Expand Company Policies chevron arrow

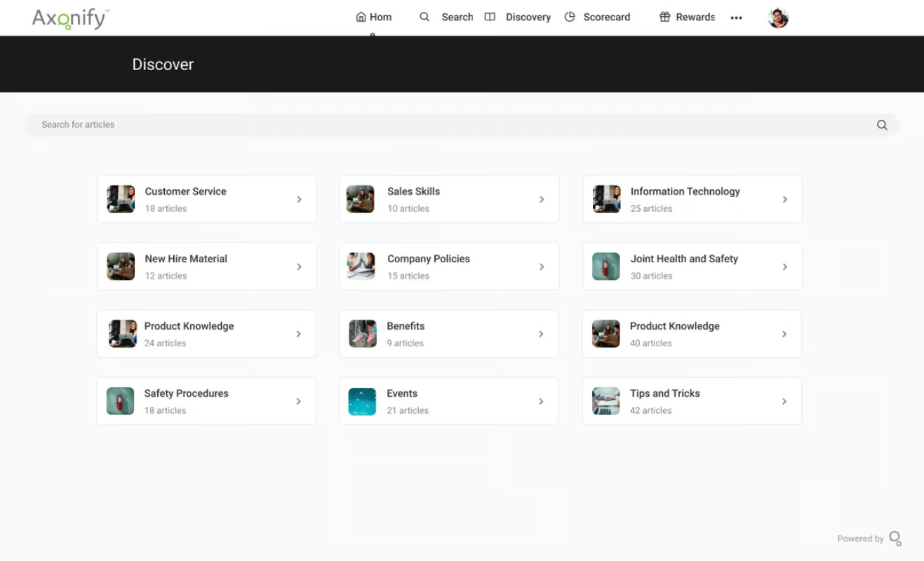[542, 266]
